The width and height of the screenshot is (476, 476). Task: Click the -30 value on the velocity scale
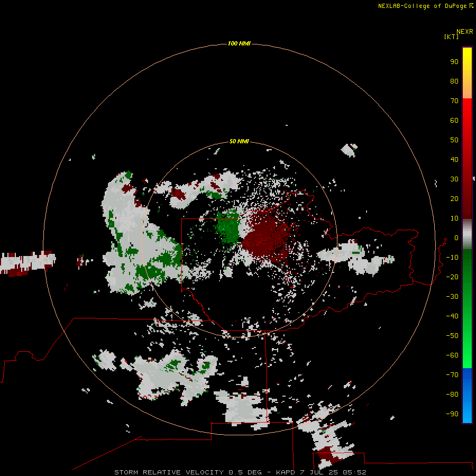452,297
